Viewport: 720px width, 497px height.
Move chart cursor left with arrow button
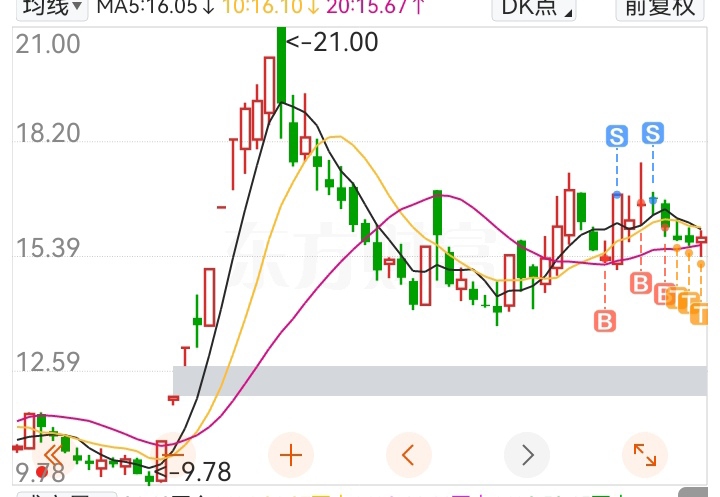point(409,455)
